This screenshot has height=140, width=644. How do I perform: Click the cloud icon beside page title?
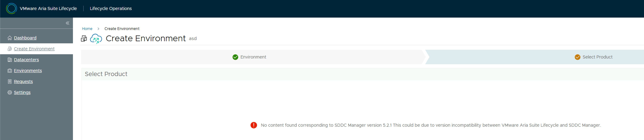point(96,39)
